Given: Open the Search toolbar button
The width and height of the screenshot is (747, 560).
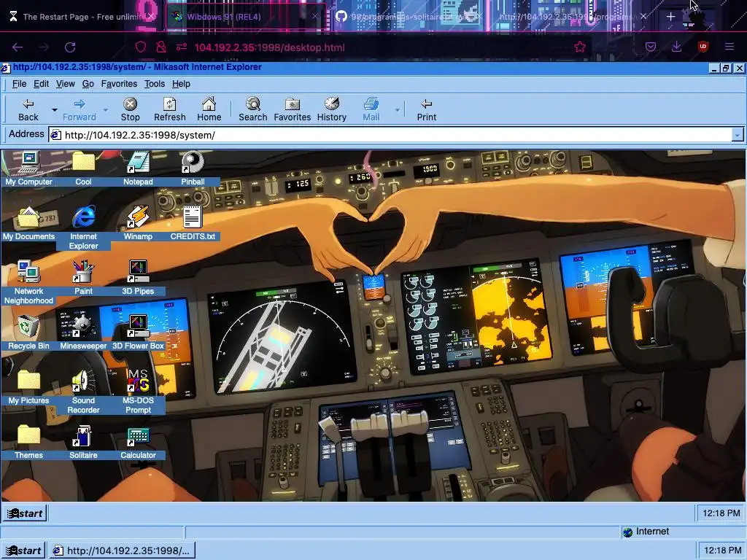Looking at the screenshot, I should (253, 110).
